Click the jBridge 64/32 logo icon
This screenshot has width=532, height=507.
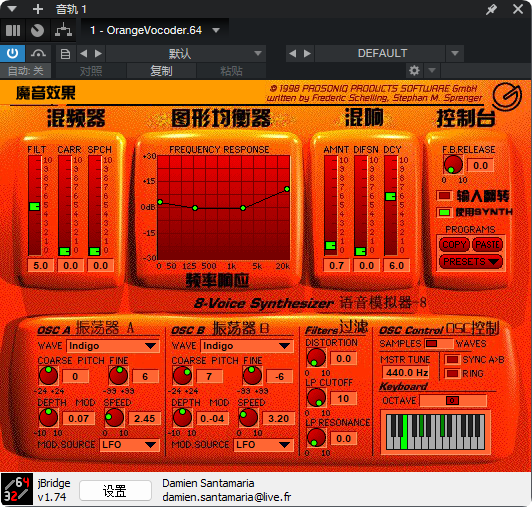[17, 489]
